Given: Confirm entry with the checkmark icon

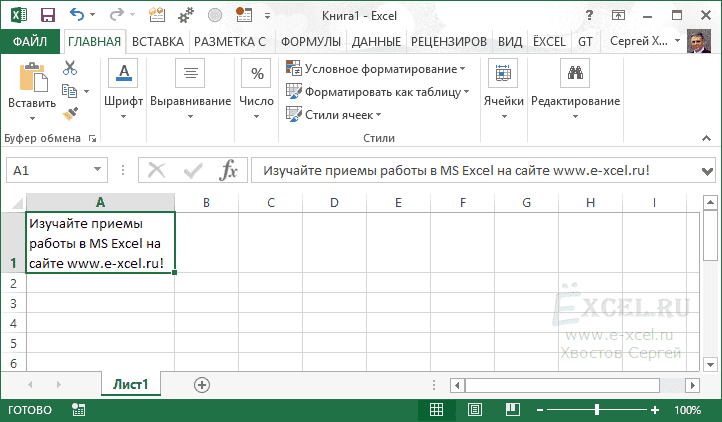Looking at the screenshot, I should (192, 170).
